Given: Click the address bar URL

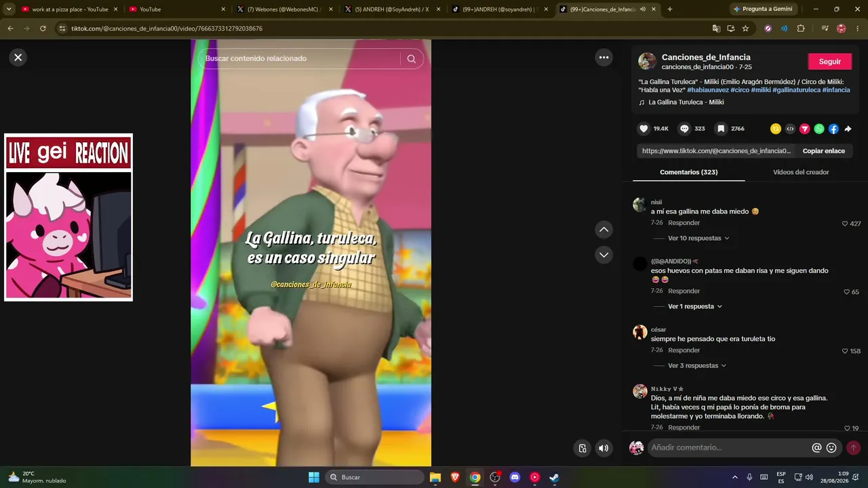Looking at the screenshot, I should tap(167, 28).
